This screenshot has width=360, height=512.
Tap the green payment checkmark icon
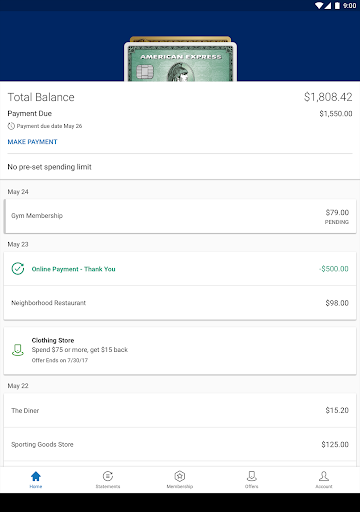[x=18, y=269]
